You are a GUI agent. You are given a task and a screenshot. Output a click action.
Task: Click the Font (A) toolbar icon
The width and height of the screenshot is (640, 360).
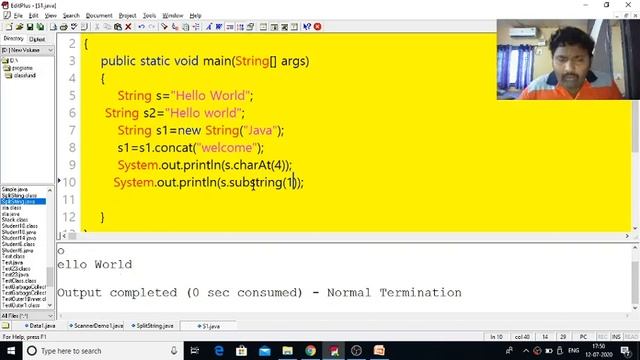click(x=209, y=27)
